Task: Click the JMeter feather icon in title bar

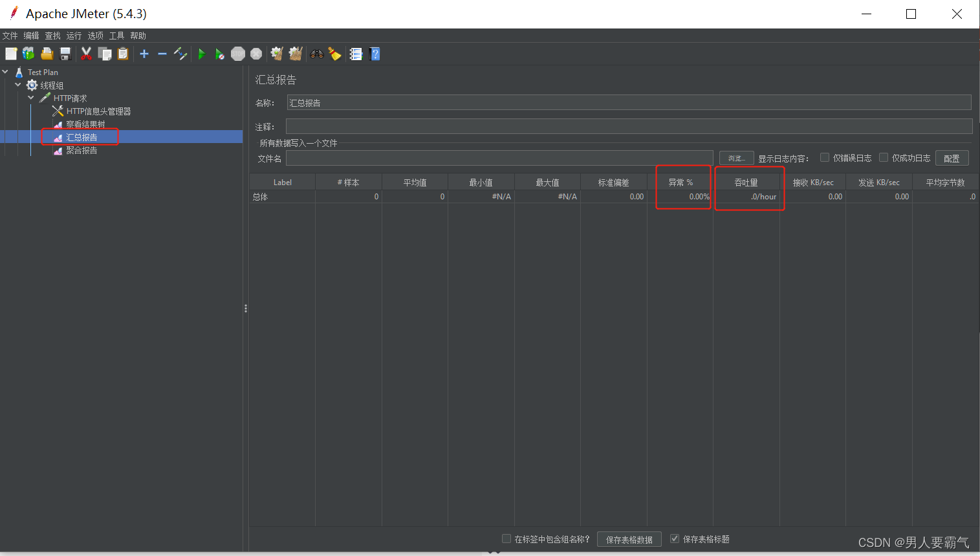Action: pyautogui.click(x=14, y=13)
